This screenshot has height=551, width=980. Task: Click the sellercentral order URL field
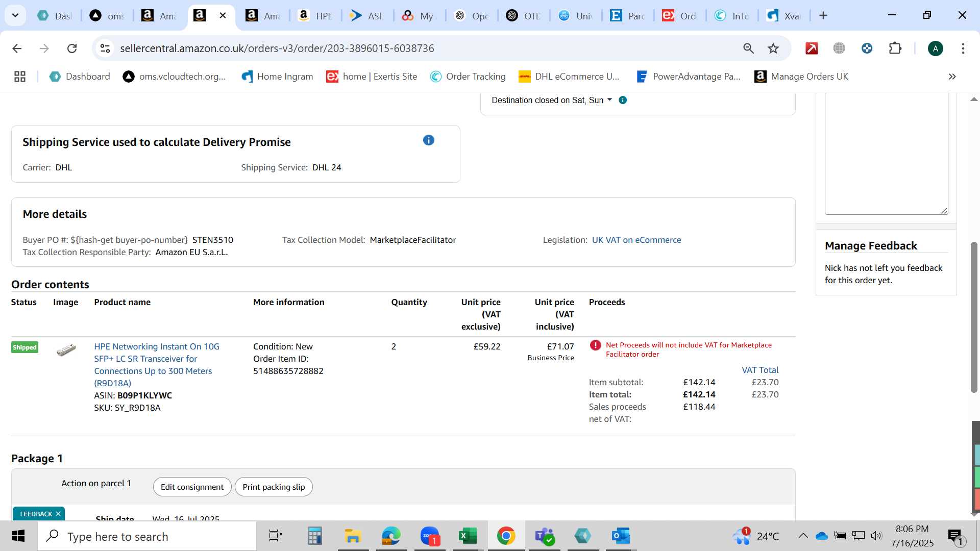[277, 48]
